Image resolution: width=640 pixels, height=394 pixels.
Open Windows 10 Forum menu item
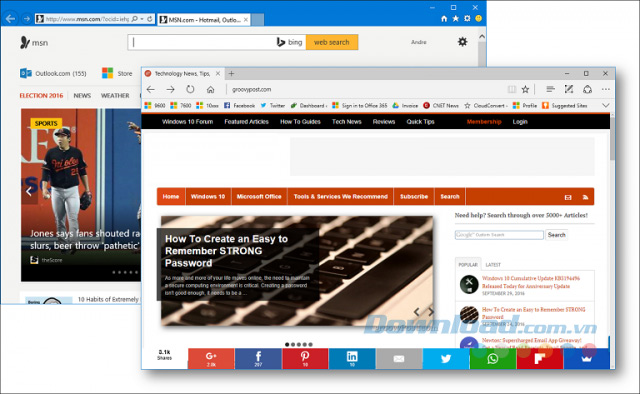tap(187, 122)
